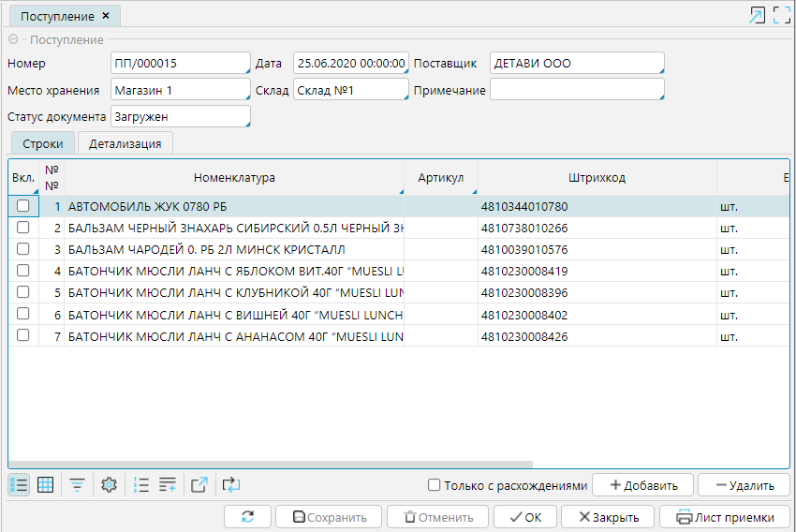Click the refresh table data icon
The width and height of the screenshot is (796, 532).
tap(231, 485)
